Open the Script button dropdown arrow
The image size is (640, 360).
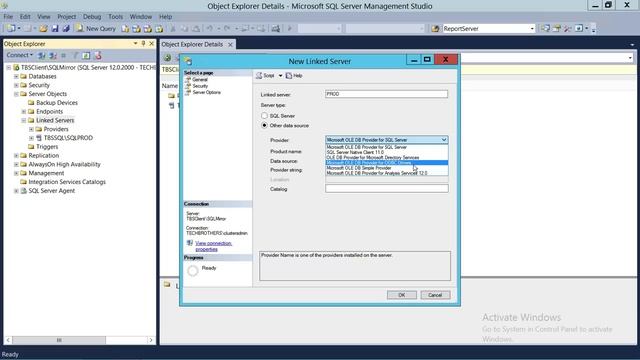280,76
